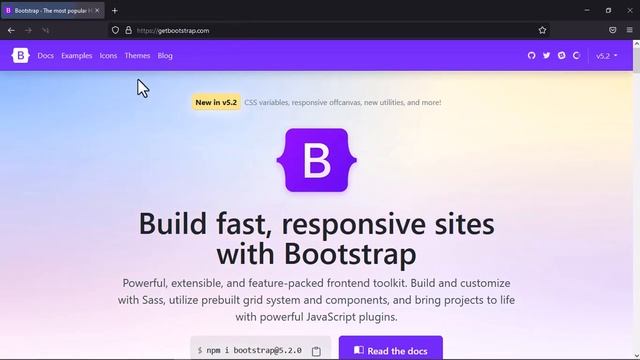640x360 pixels.
Task: Click the Bootstrap logo in navbar
Action: (x=20, y=56)
